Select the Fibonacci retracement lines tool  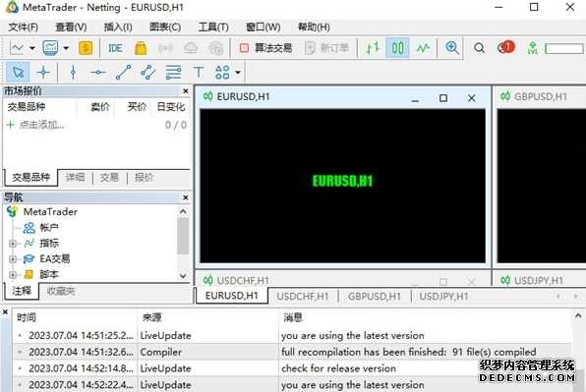click(173, 72)
